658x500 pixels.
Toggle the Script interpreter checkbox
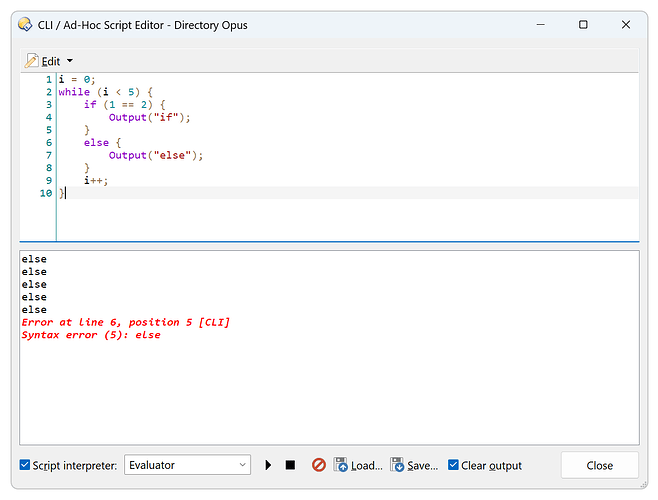[26, 465]
